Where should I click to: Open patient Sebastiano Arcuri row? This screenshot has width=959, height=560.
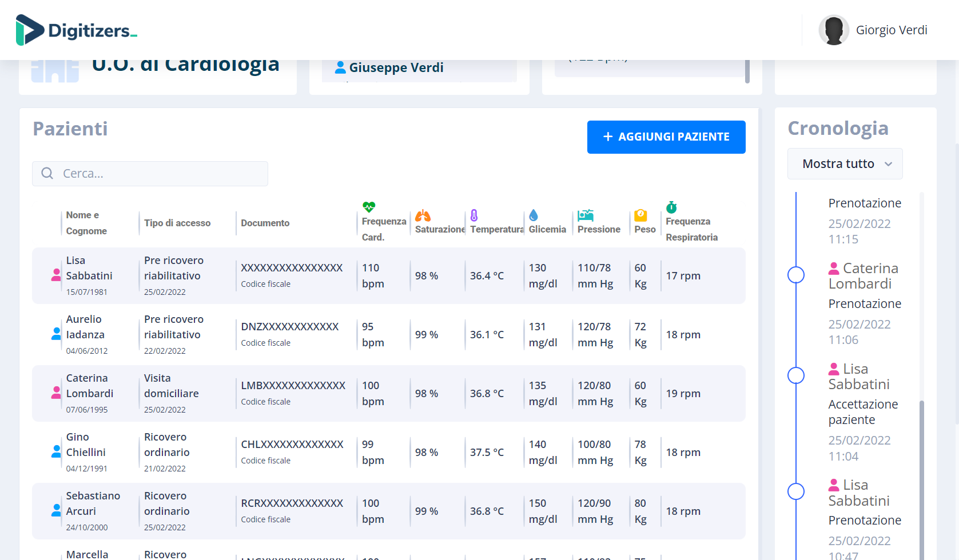click(x=389, y=511)
